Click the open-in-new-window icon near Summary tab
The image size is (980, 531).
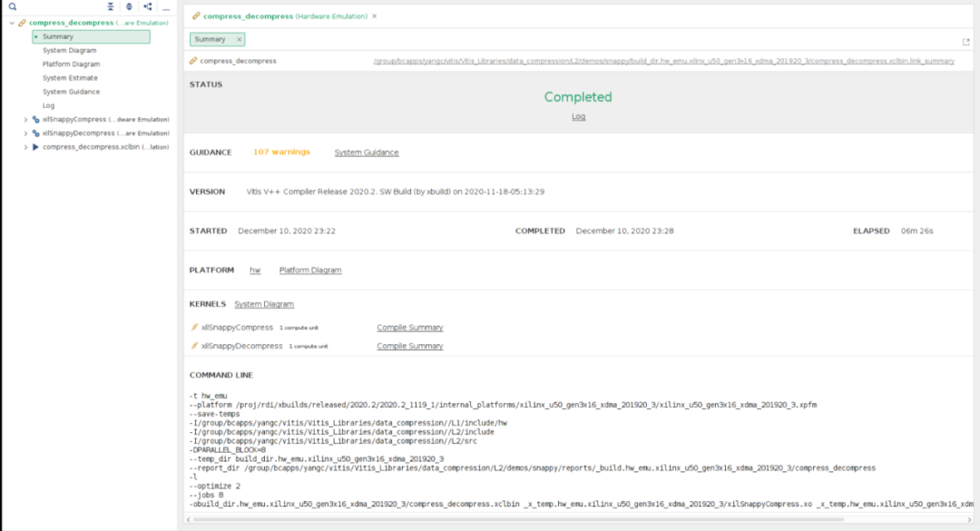click(x=965, y=40)
